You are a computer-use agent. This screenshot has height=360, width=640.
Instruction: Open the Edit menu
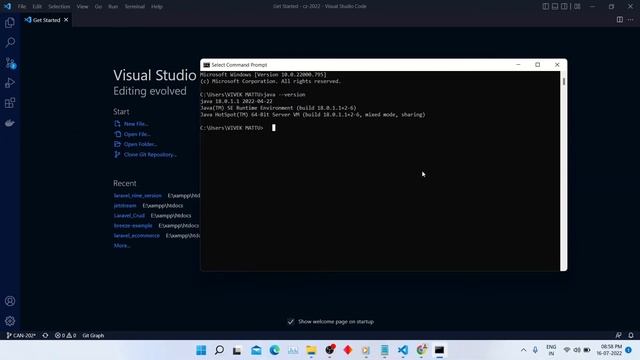click(x=37, y=7)
